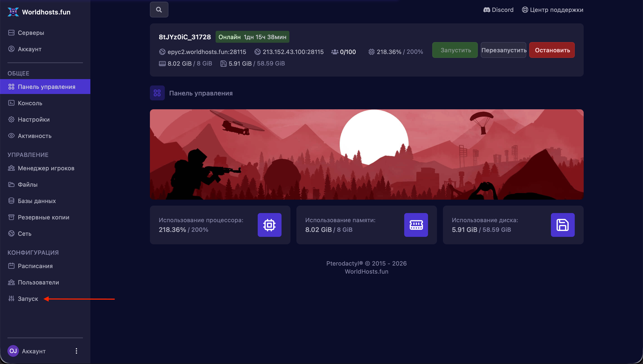Open the Запуск configuration page
The height and width of the screenshot is (364, 643).
45,299
